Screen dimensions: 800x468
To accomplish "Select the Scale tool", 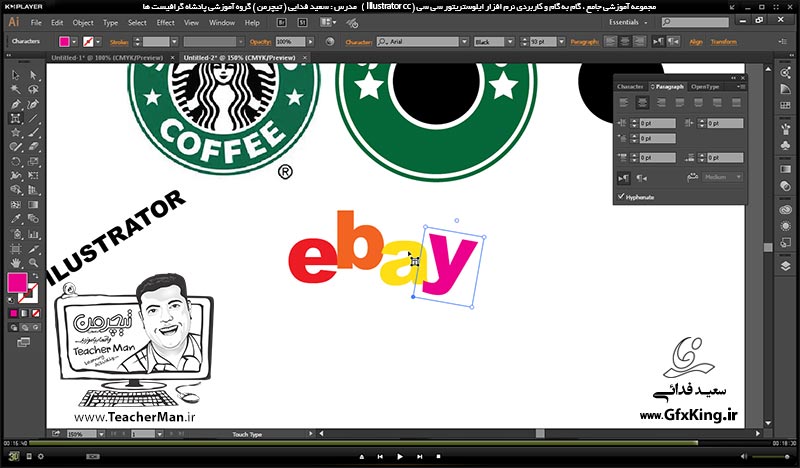I will click(x=33, y=161).
